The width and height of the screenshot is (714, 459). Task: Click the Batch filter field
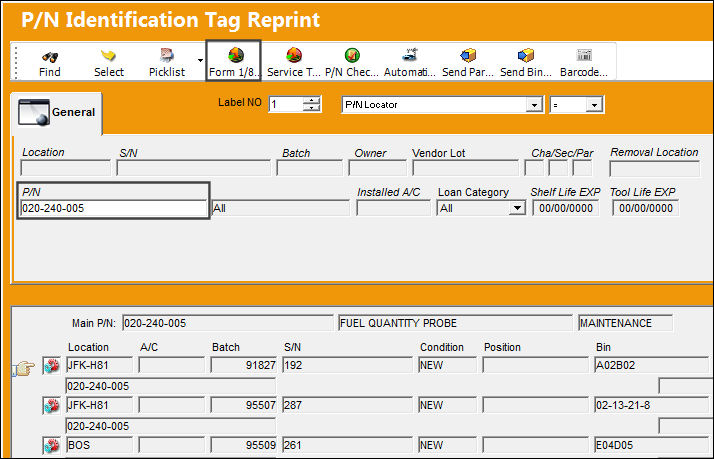tap(310, 168)
